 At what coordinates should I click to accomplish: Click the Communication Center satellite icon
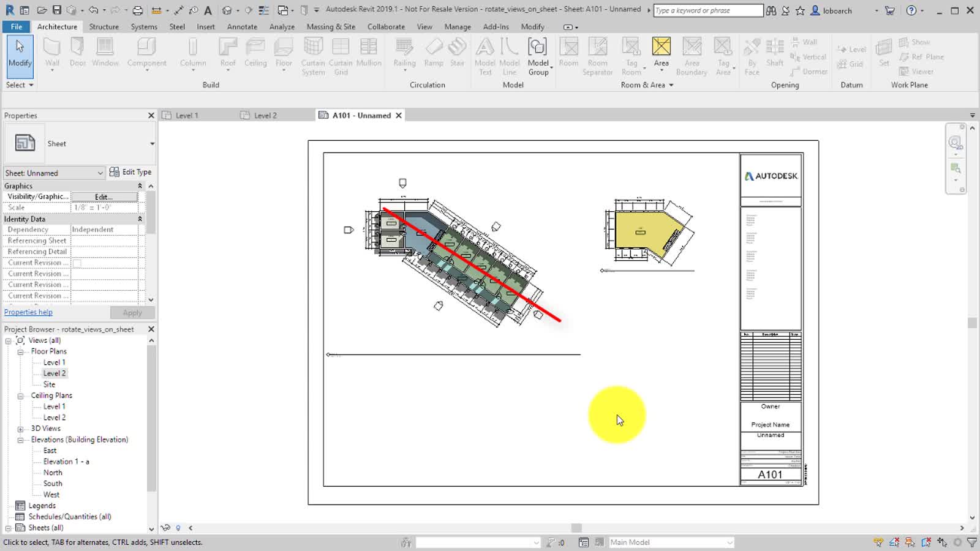[785, 10]
